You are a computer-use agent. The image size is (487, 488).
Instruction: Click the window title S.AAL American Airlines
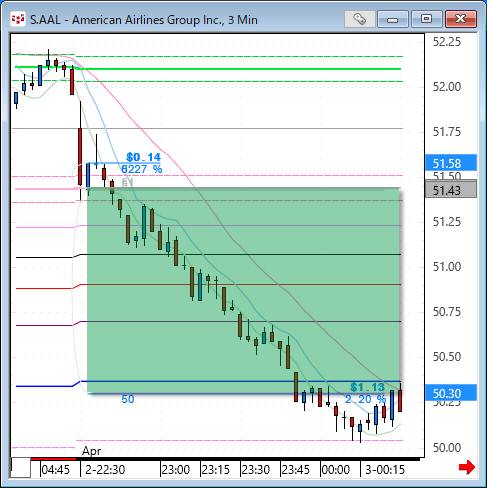click(144, 20)
